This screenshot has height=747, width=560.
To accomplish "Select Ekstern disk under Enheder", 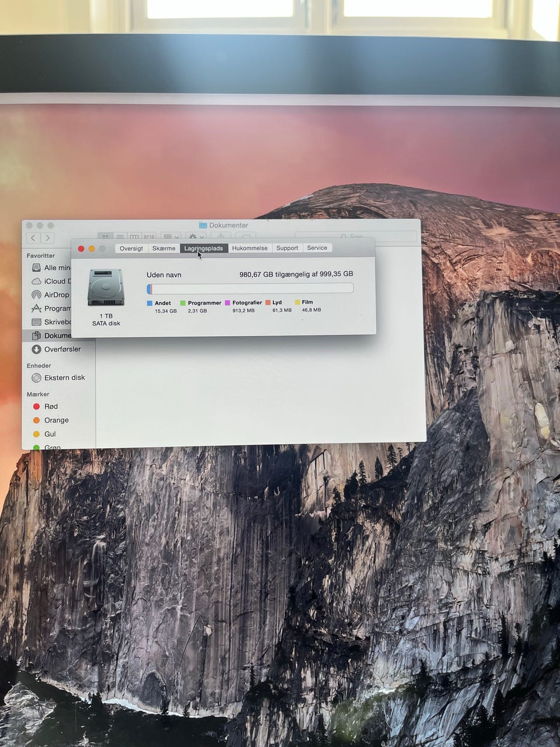I will [58, 378].
